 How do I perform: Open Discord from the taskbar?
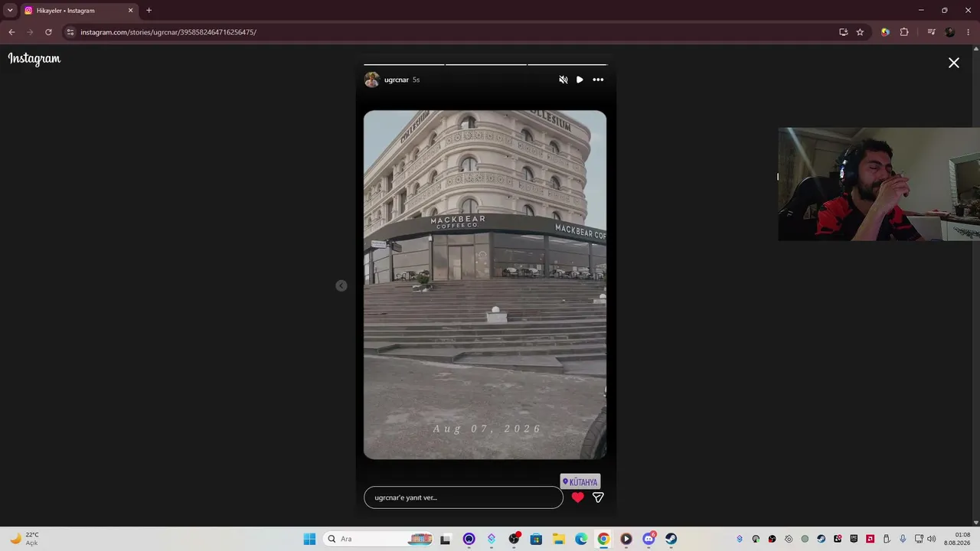pos(649,539)
